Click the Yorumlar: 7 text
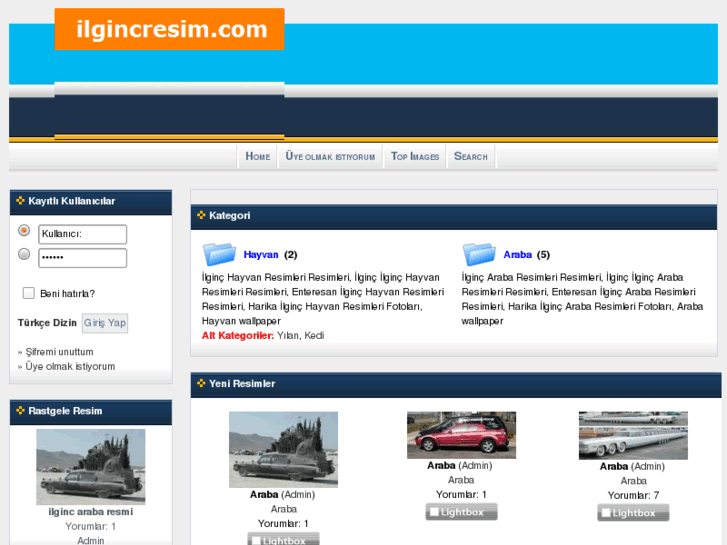The image size is (727, 545). (633, 495)
